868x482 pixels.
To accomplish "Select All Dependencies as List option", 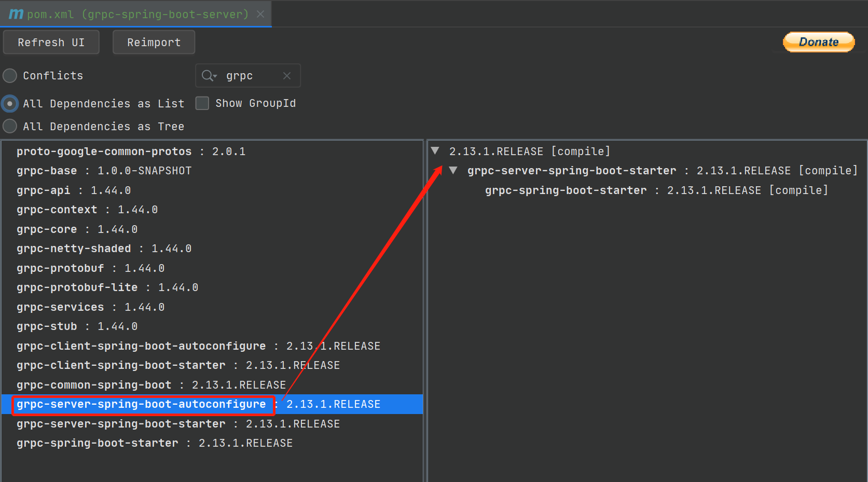I will click(10, 104).
